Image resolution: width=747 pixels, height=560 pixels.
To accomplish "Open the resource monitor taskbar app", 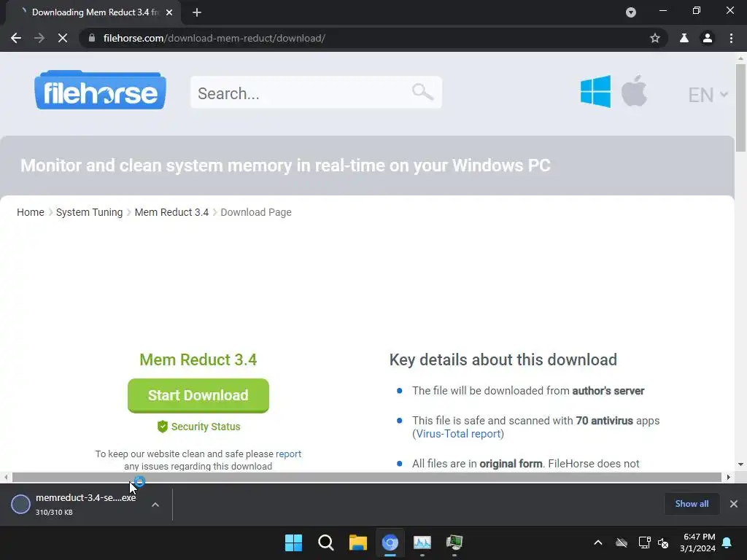I will click(x=422, y=542).
